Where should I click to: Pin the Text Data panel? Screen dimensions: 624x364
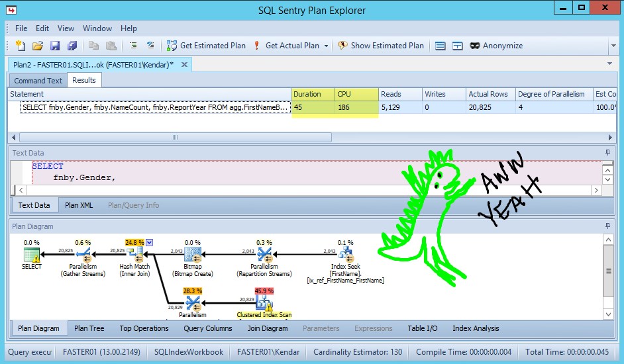pos(607,153)
